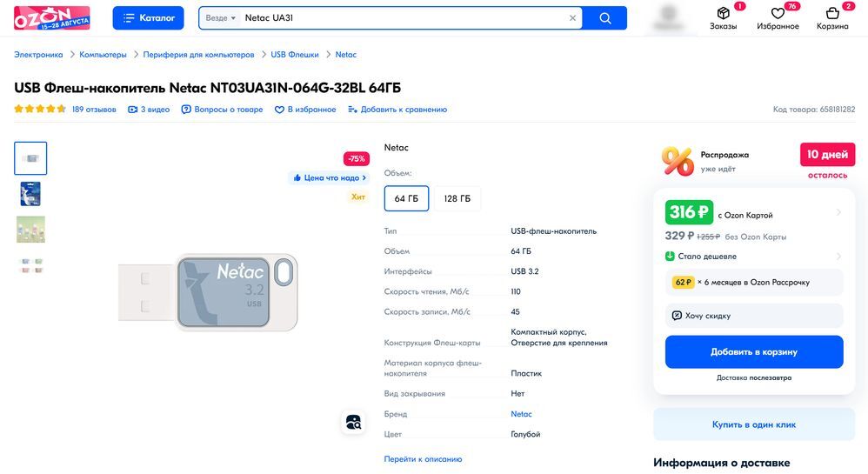Expand the Ozon Card price details chevron
This screenshot has height=474, width=868.
coord(838,213)
